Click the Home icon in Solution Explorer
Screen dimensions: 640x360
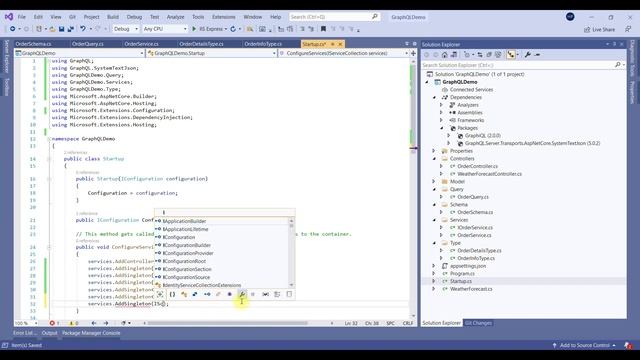[444, 55]
